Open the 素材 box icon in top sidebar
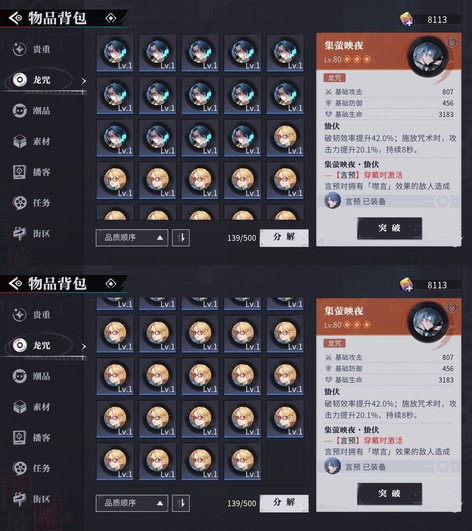The height and width of the screenshot is (531, 472). (x=20, y=141)
